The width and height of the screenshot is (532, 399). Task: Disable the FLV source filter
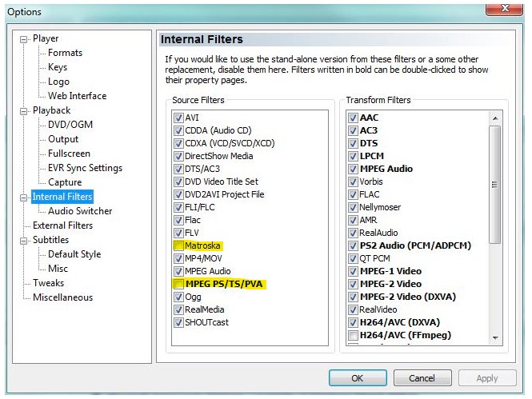(x=178, y=233)
